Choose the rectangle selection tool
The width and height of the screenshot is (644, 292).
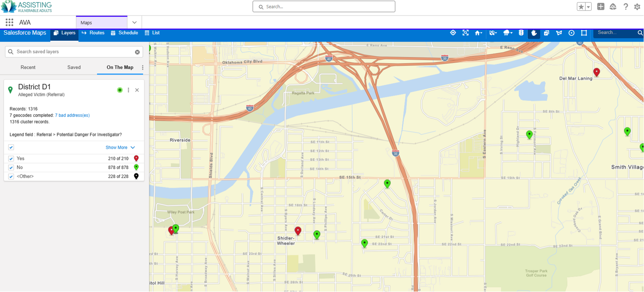[584, 33]
